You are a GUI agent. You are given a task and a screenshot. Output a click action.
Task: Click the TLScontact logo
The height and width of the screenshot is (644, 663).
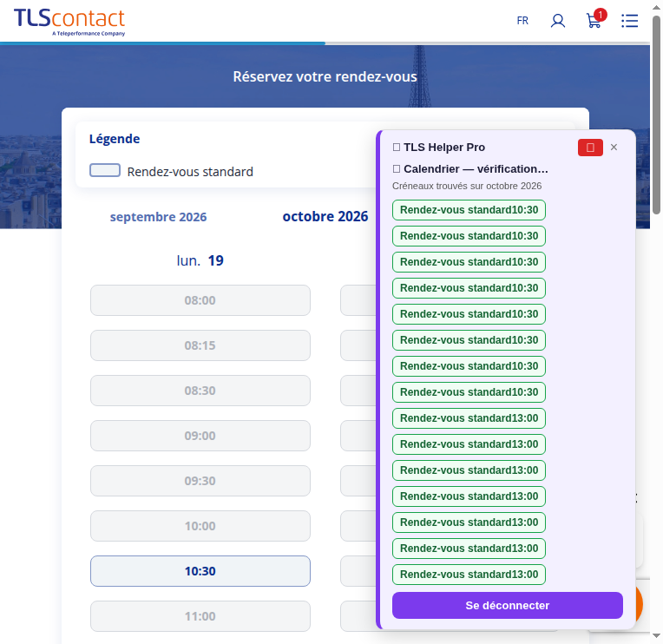tap(69, 22)
